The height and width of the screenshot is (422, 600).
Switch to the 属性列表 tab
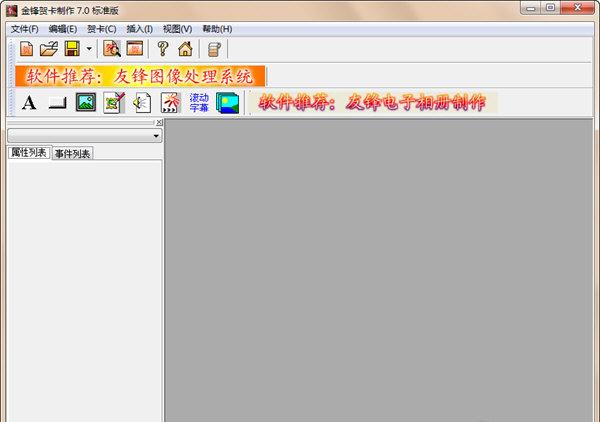28,153
